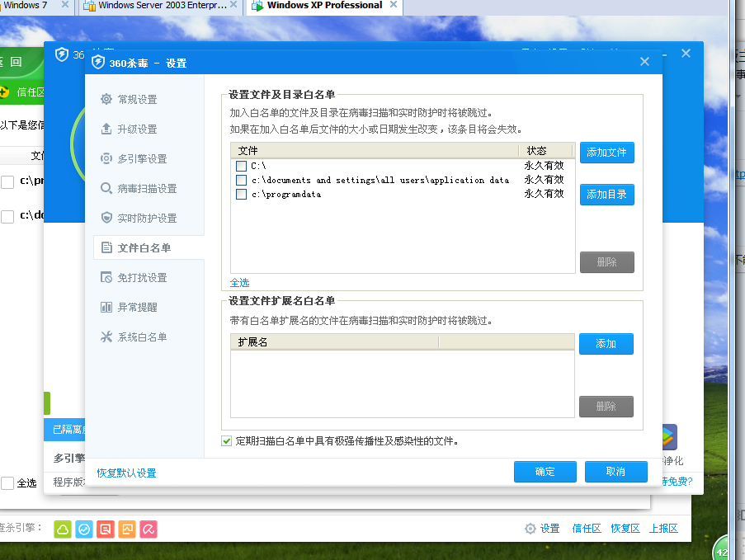The height and width of the screenshot is (560, 745).
Task: Click the green cloud engine icon
Action: point(63,529)
